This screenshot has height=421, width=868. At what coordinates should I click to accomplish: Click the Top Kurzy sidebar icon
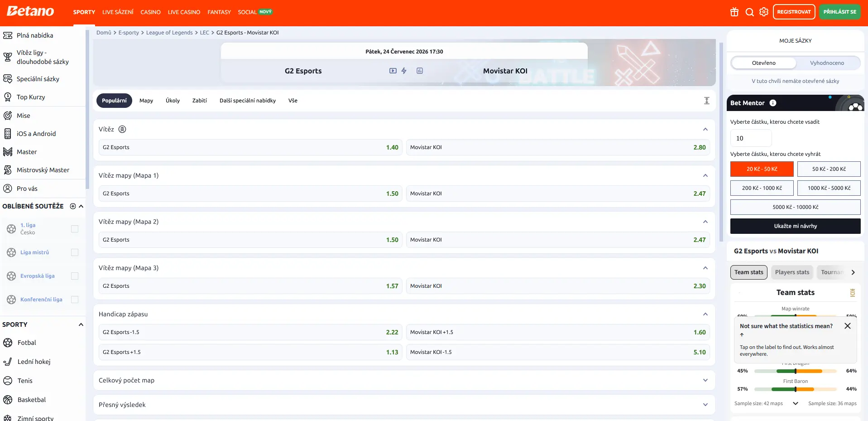[x=8, y=97]
